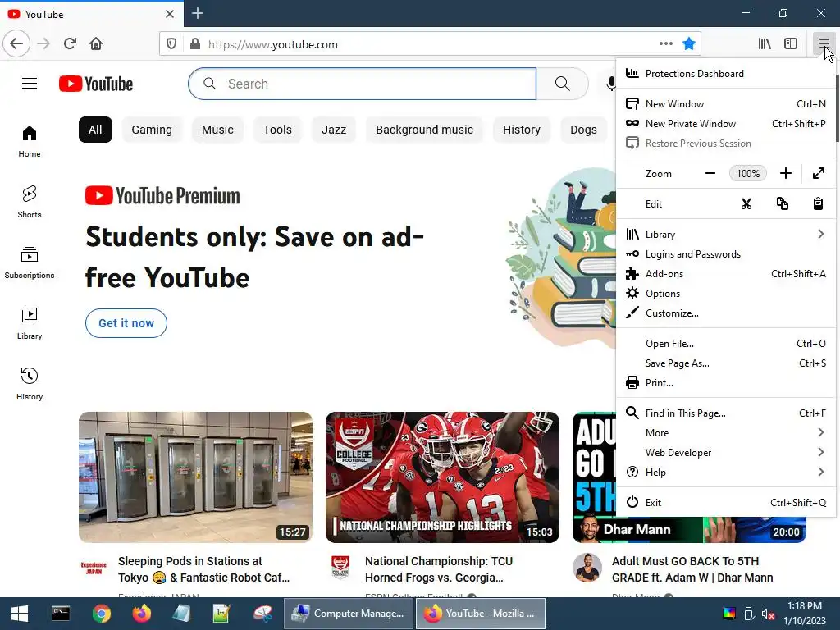The image size is (840, 630).
Task: Open Sleeping Pods in Tokyo video thumbnail
Action: [195, 477]
